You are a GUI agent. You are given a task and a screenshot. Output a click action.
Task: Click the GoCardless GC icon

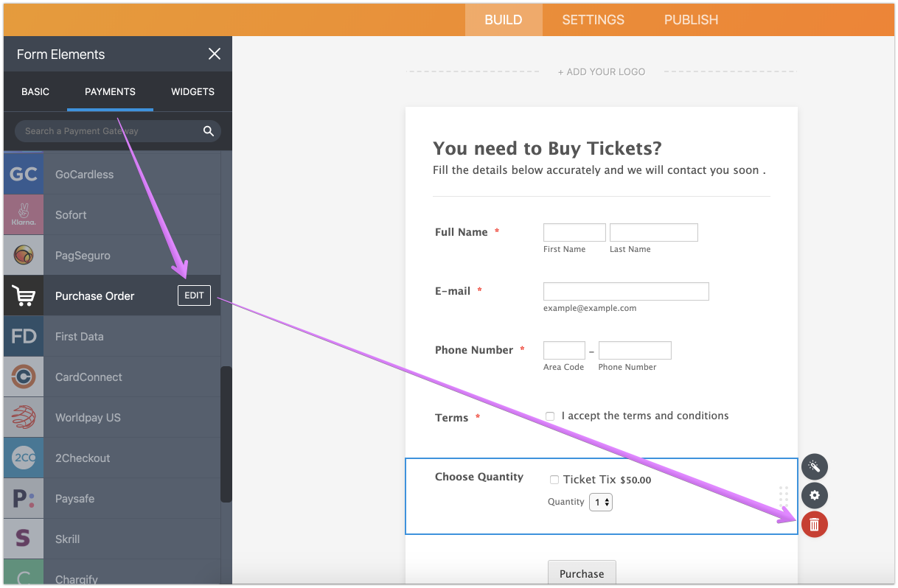[x=24, y=175]
